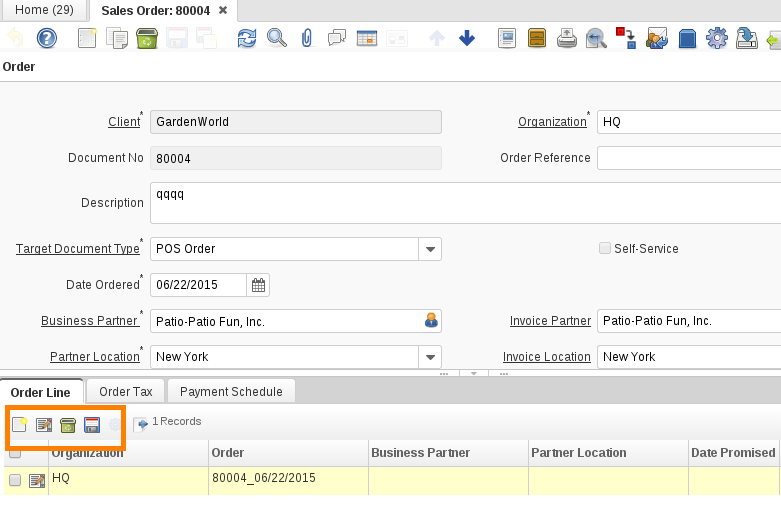
Task: Expand the Target Document Type dropdown
Action: pyautogui.click(x=429, y=249)
